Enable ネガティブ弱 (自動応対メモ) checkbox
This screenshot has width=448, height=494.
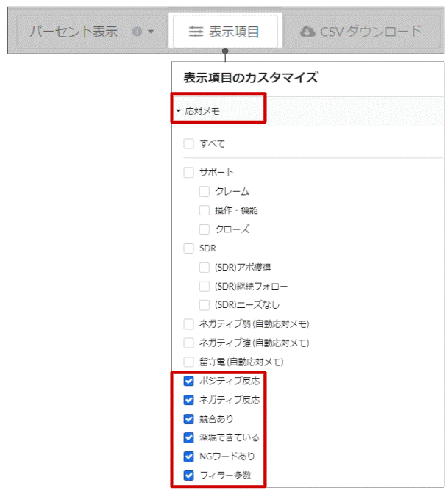188,324
